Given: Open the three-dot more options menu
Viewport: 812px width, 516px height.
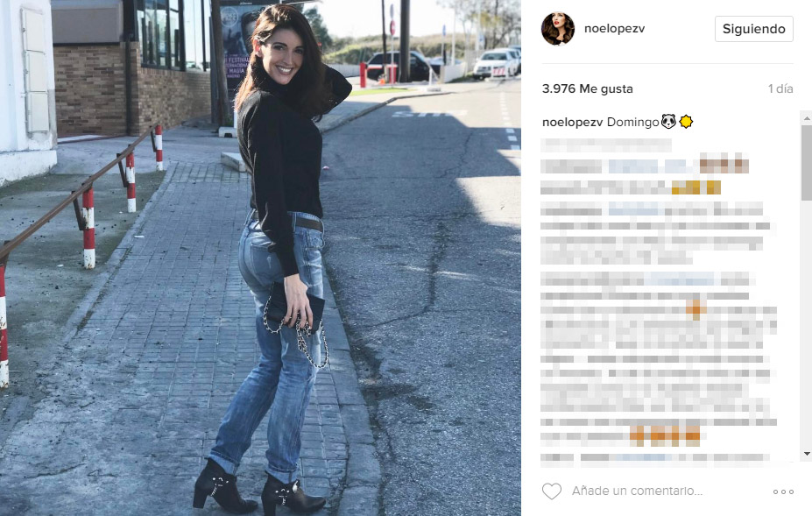Looking at the screenshot, I should [x=783, y=491].
